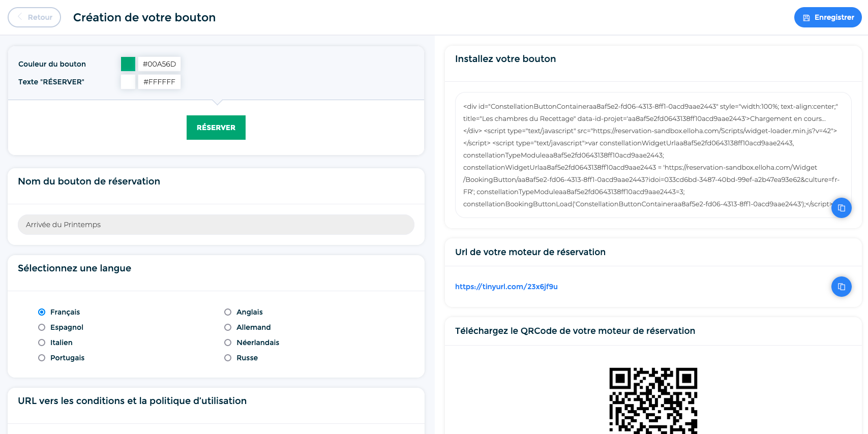Copy the booking engine tinyurl link
This screenshot has width=868, height=434.
[x=841, y=287]
